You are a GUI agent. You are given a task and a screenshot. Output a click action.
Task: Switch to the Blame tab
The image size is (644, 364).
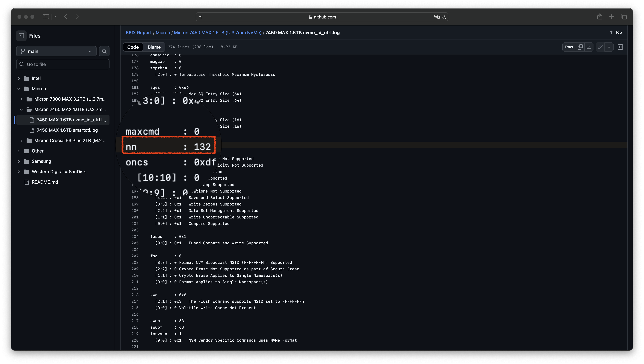pyautogui.click(x=154, y=47)
